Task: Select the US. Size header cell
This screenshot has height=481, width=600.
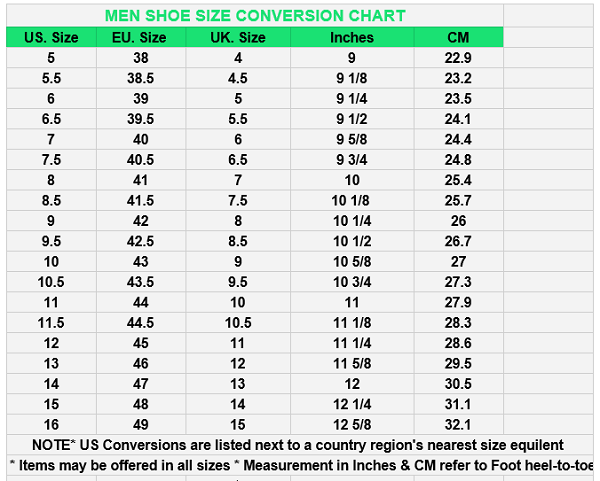Action: [x=51, y=37]
